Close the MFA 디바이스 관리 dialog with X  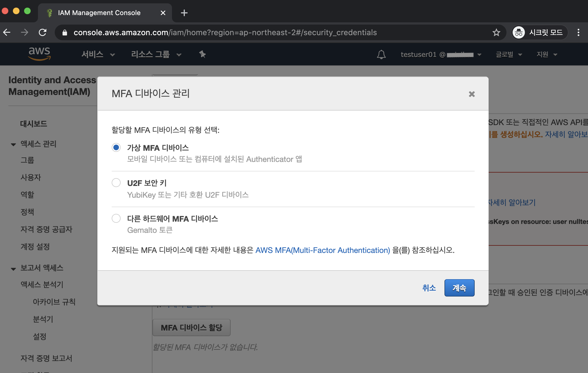tap(472, 94)
